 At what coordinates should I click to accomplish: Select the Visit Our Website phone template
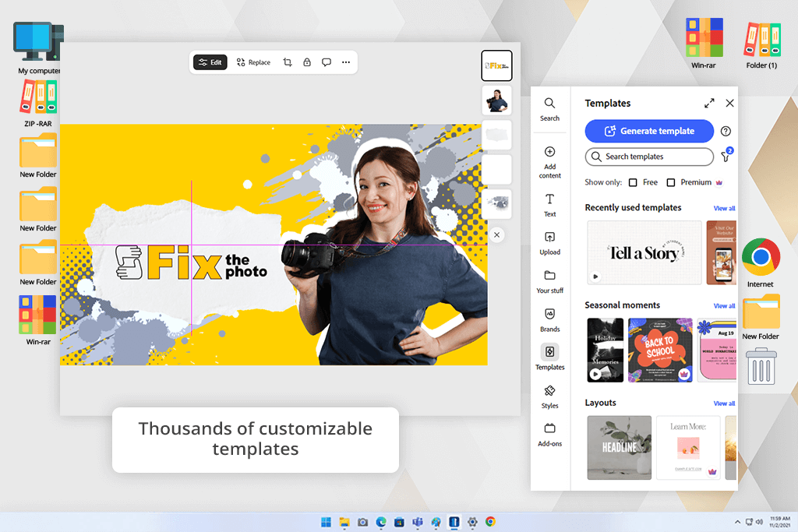click(722, 253)
